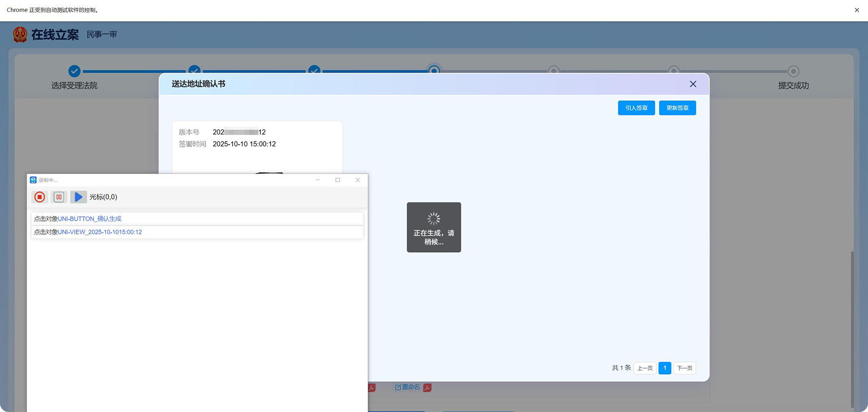Go to next page with 下一页

tap(684, 368)
